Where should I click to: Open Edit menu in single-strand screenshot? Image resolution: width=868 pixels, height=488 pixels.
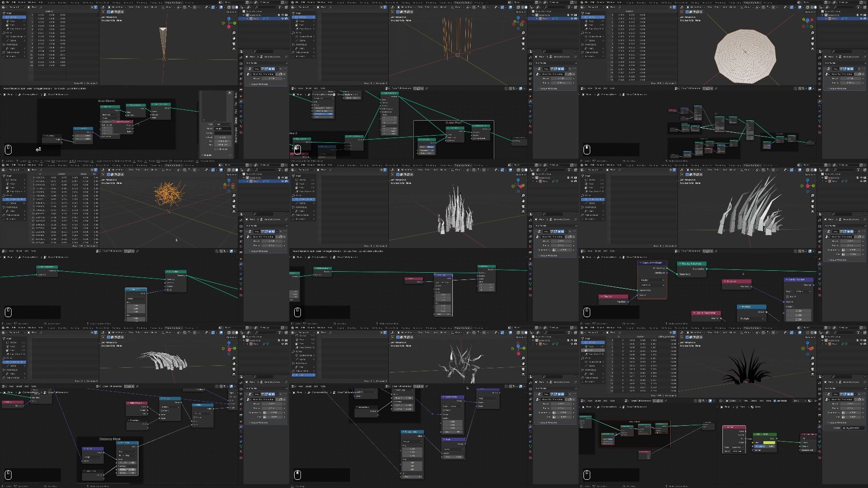click(x=14, y=2)
